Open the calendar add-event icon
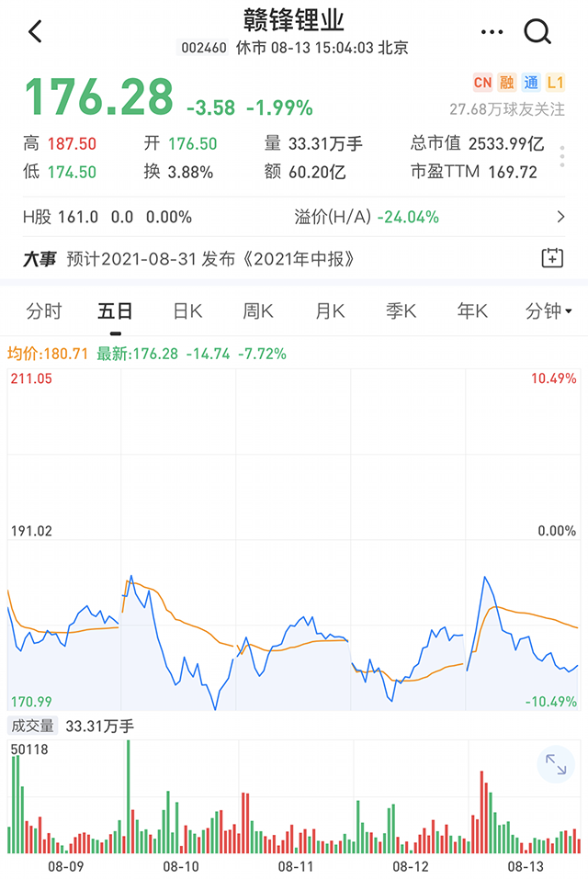Image resolution: width=588 pixels, height=879 pixels. pos(552,258)
